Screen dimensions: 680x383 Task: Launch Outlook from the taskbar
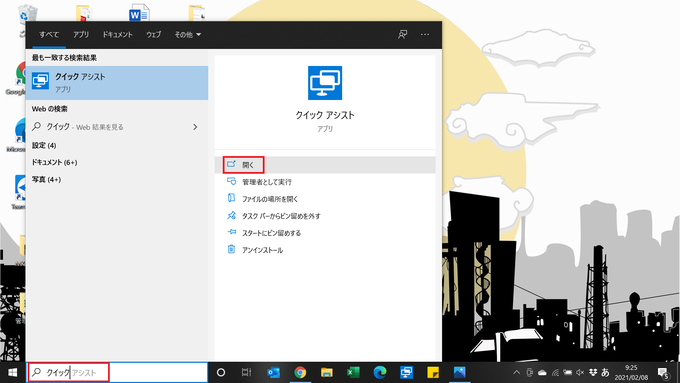274,372
